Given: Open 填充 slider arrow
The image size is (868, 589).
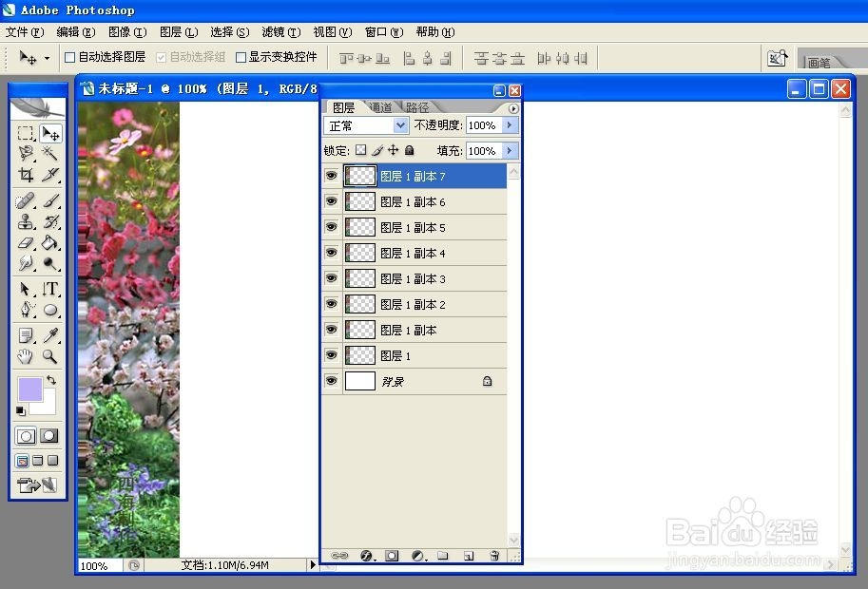Looking at the screenshot, I should [510, 150].
